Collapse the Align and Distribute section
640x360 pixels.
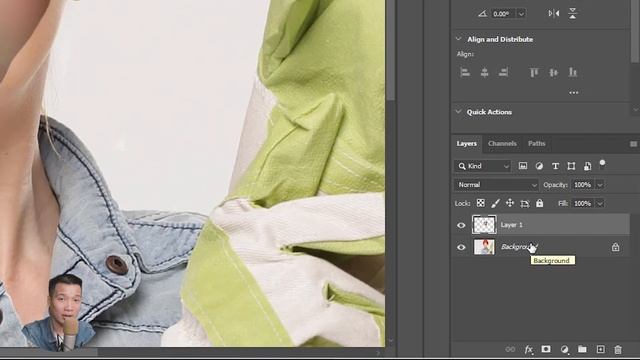pos(458,39)
